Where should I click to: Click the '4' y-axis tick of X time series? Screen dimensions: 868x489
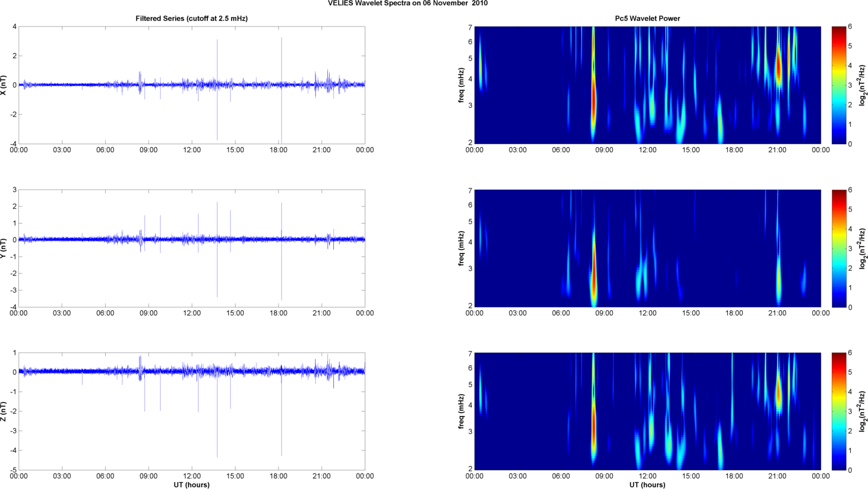[x=14, y=27]
